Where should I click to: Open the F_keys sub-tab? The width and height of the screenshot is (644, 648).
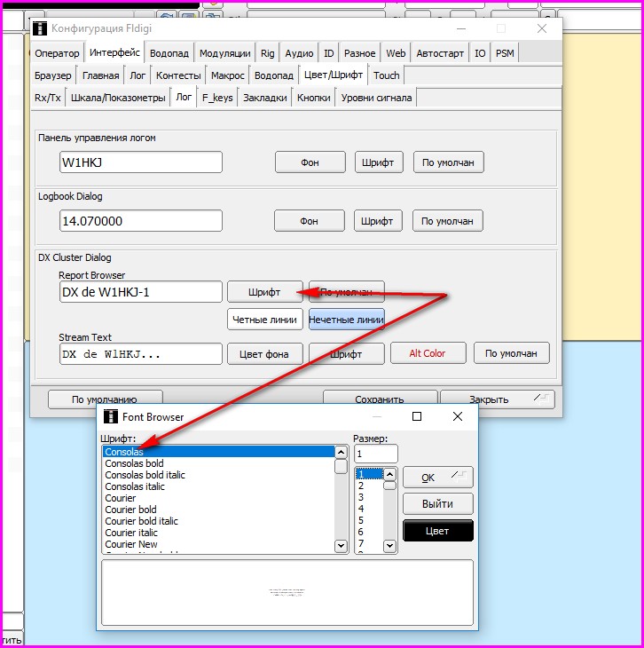point(217,98)
